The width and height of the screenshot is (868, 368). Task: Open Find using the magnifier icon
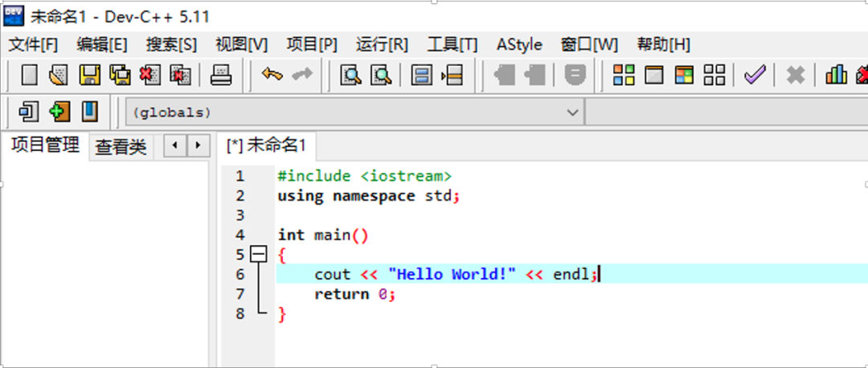tap(350, 75)
